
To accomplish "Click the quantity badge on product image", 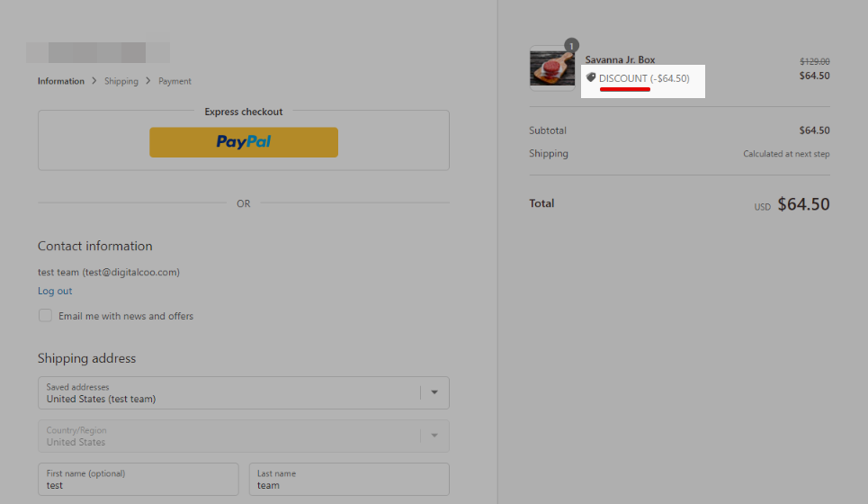I will click(572, 45).
